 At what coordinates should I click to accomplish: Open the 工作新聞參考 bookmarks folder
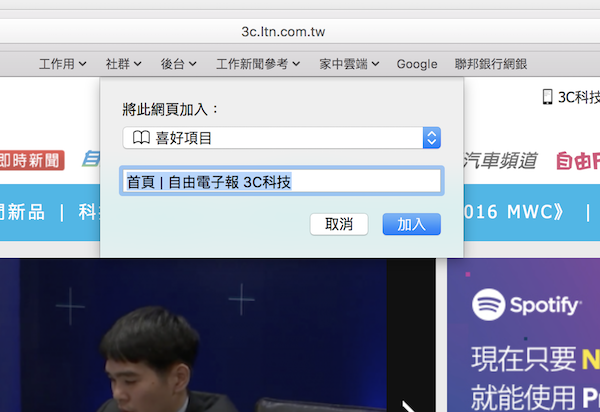pyautogui.click(x=258, y=64)
